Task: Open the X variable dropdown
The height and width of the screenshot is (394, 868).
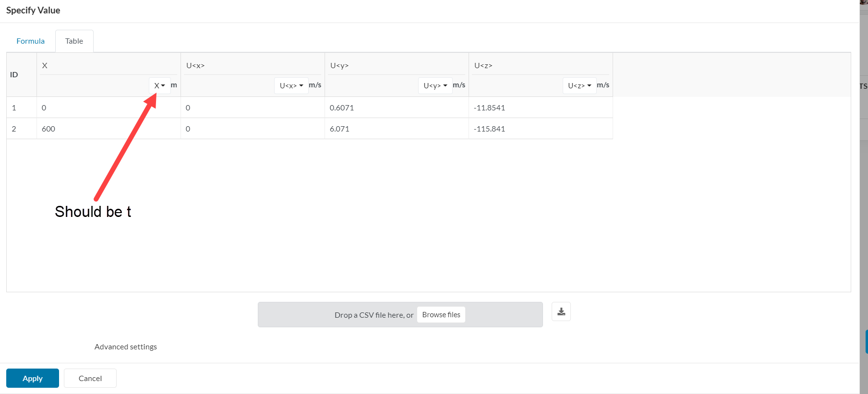Action: pos(159,85)
